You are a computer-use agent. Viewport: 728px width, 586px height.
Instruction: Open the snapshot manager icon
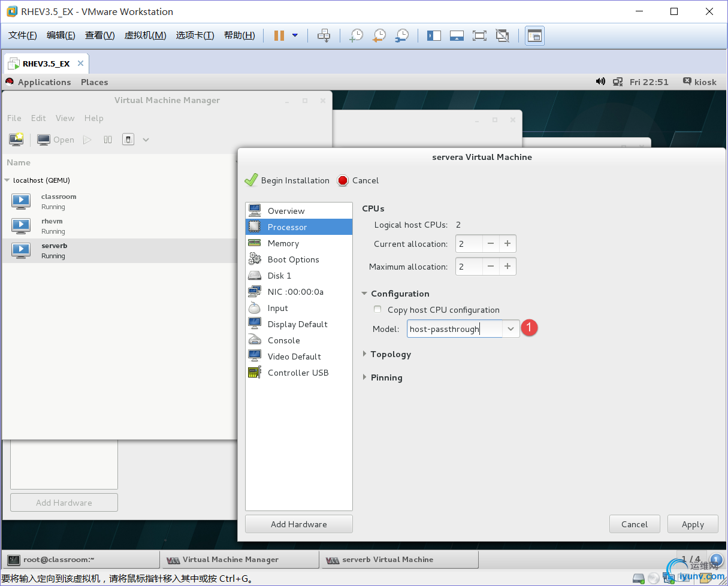402,36
